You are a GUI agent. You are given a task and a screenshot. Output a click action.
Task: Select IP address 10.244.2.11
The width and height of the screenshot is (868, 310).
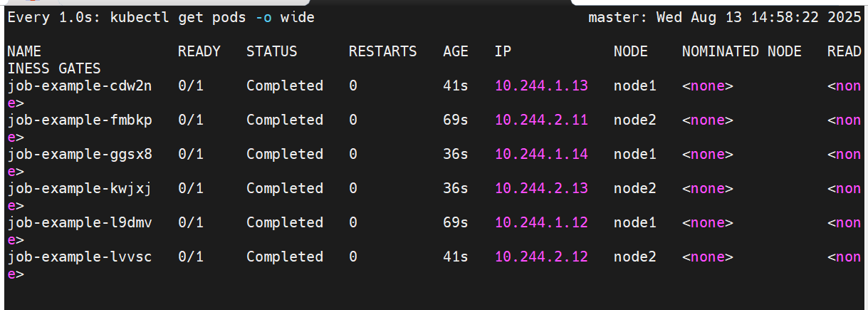(541, 120)
